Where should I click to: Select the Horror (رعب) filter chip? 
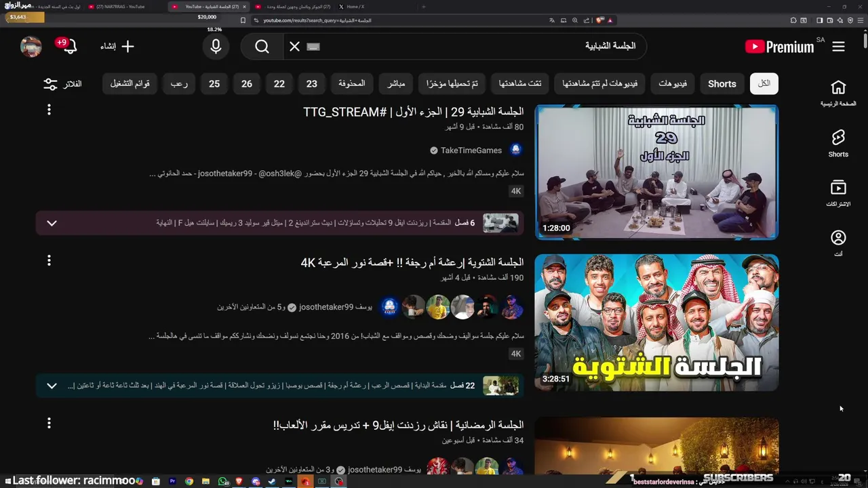179,84
